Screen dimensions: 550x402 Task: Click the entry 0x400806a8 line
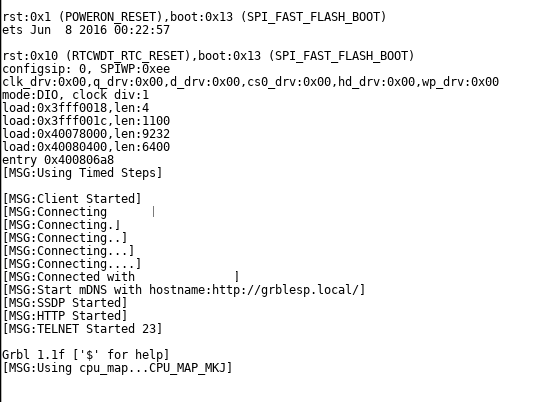tap(58, 160)
